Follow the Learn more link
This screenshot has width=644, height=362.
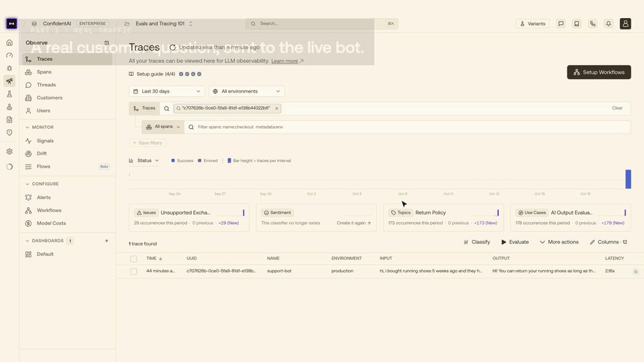click(287, 61)
